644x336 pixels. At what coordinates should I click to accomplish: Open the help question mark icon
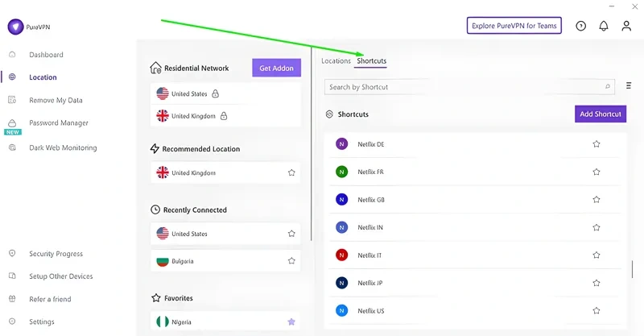(x=580, y=26)
